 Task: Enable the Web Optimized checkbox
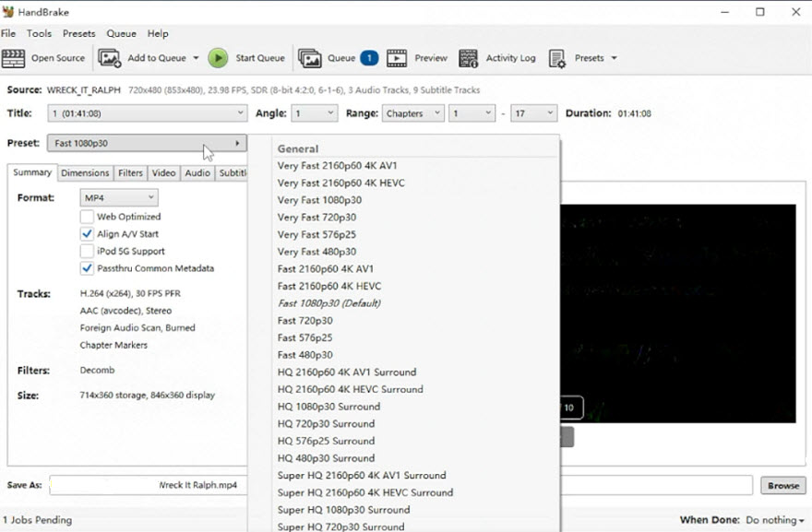[87, 217]
